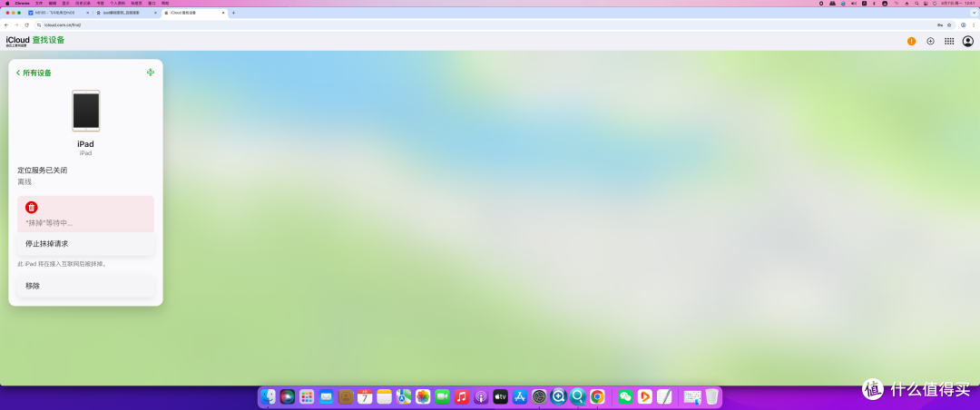Open the 窗口 menu
The width and height of the screenshot is (980, 410).
[x=152, y=3]
